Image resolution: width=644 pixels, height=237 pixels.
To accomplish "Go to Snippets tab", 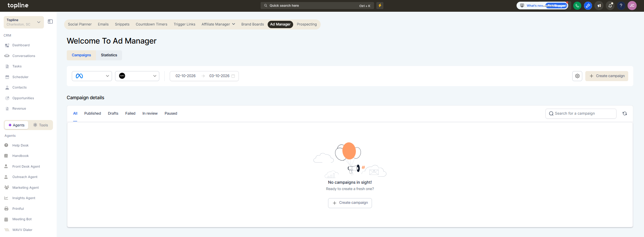I will [122, 24].
